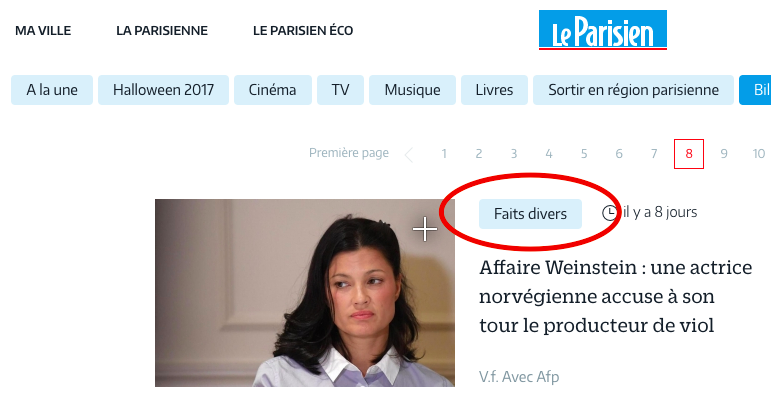This screenshot has width=771, height=415.
Task: Go to previous page arrow
Action: 409,155
